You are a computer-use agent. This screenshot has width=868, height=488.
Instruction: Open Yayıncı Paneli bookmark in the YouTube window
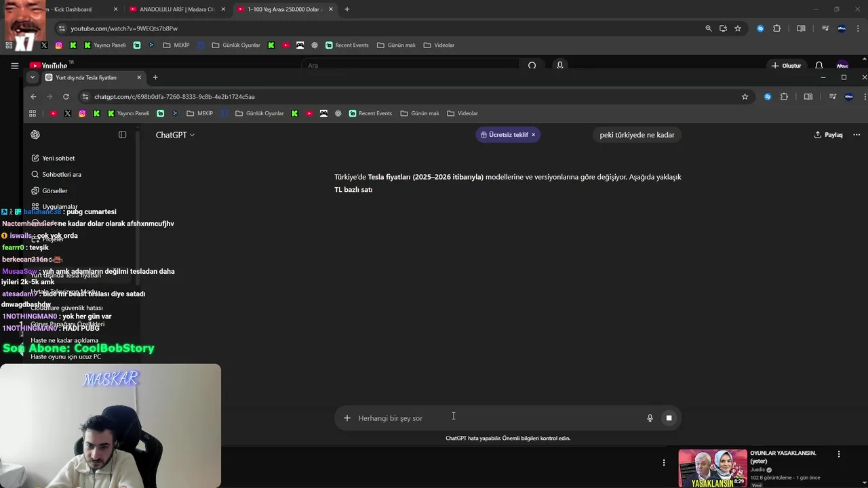tap(104, 45)
